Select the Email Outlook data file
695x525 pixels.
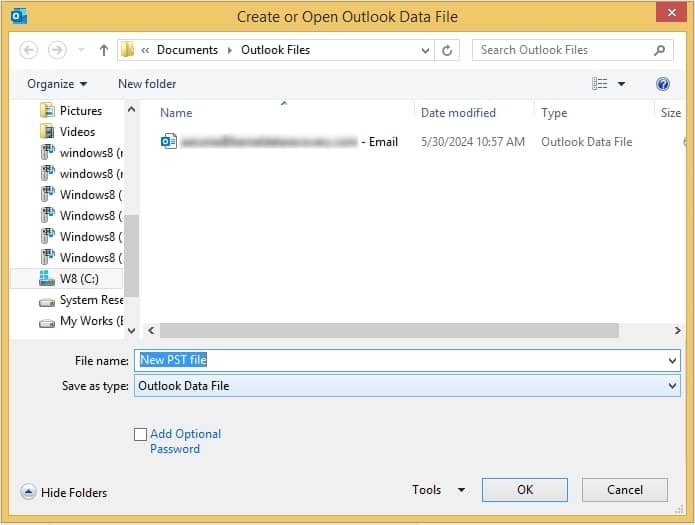click(x=279, y=142)
